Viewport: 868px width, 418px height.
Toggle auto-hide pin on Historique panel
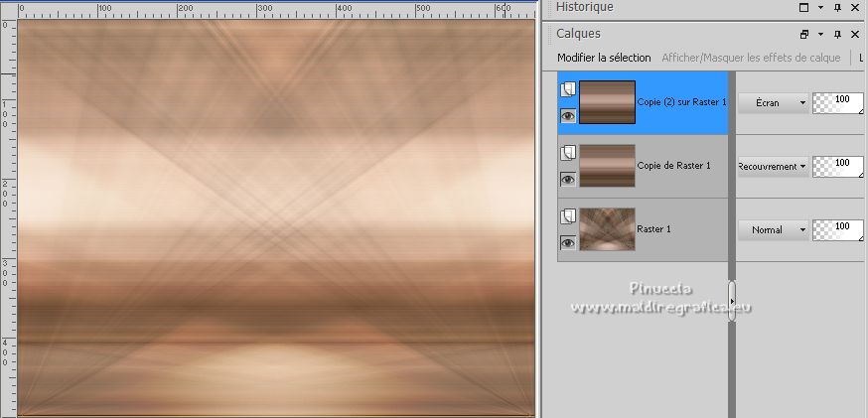pos(837,8)
